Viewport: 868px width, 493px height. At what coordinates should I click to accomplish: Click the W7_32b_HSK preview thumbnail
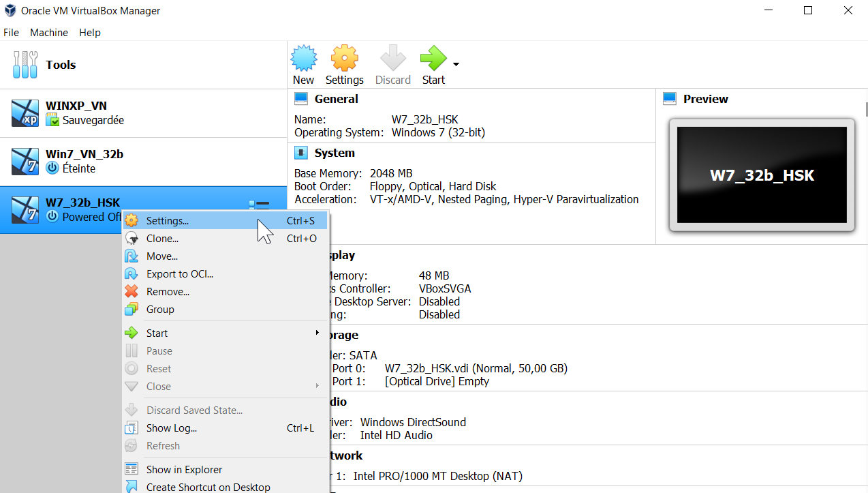762,175
